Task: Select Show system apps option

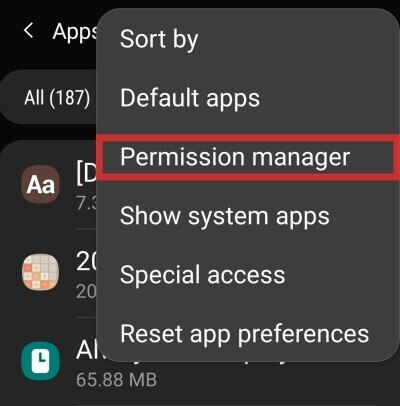Action: pyautogui.click(x=225, y=216)
